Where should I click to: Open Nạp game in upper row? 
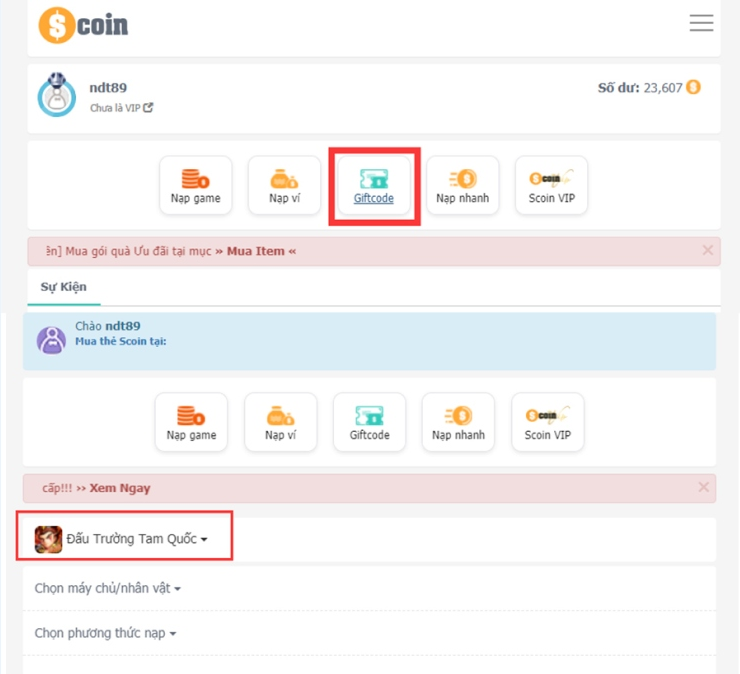[x=195, y=185]
